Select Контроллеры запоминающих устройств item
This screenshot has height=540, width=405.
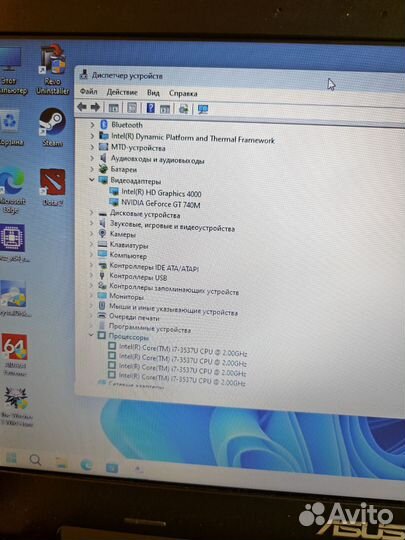click(x=174, y=289)
